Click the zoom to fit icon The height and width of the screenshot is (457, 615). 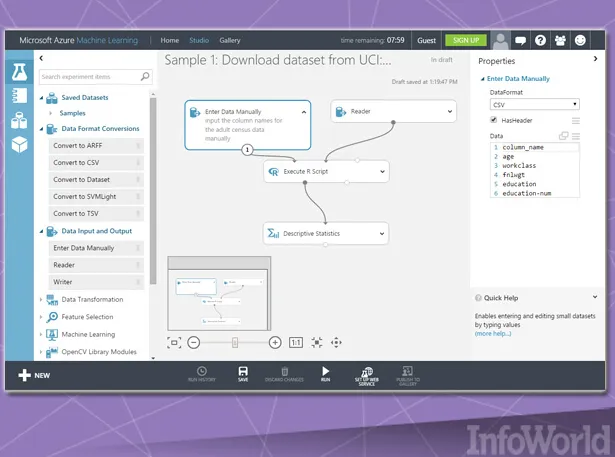[174, 342]
